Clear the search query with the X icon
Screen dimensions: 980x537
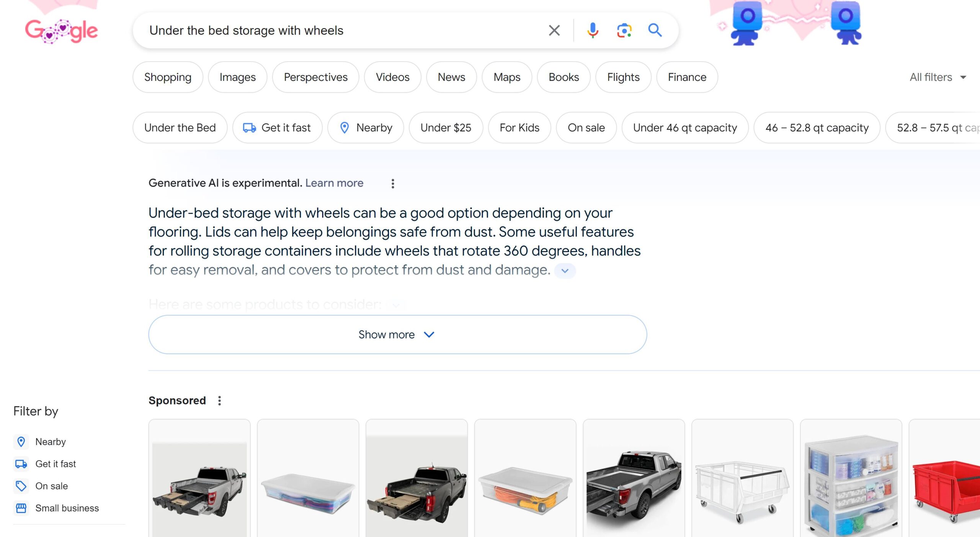tap(554, 30)
